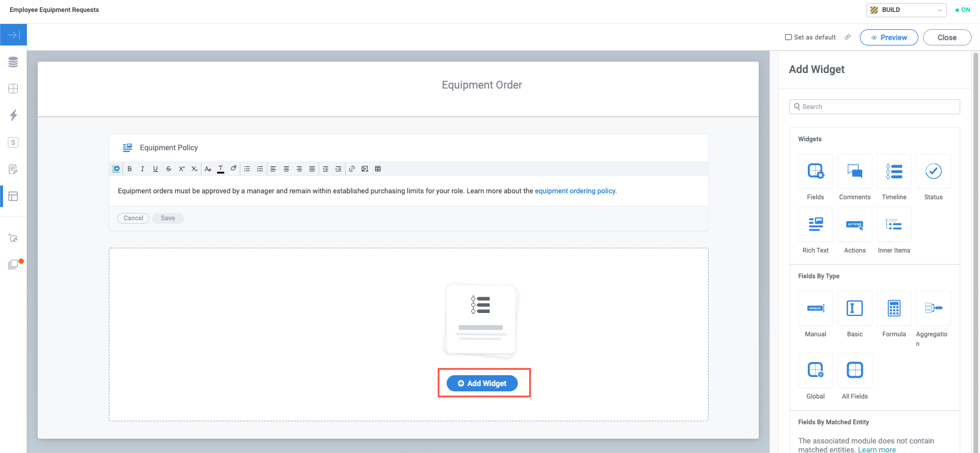Decrease the text indent

coord(325,169)
